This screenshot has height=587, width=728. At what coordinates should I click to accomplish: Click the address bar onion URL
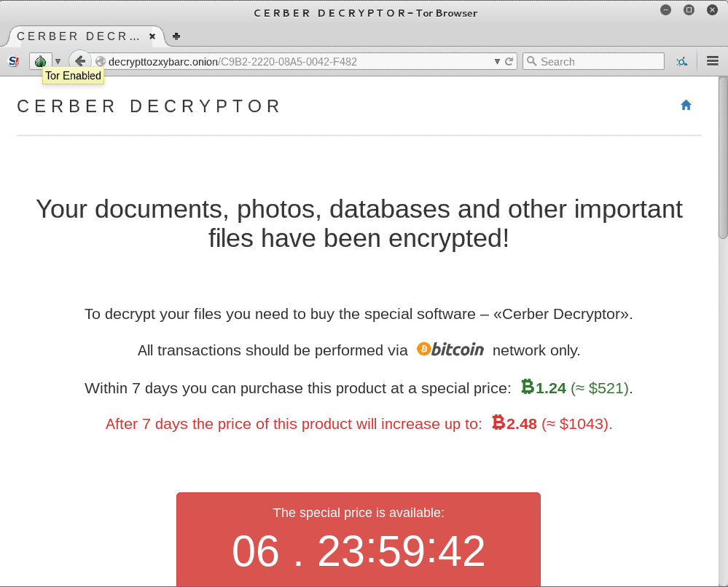coord(232,62)
